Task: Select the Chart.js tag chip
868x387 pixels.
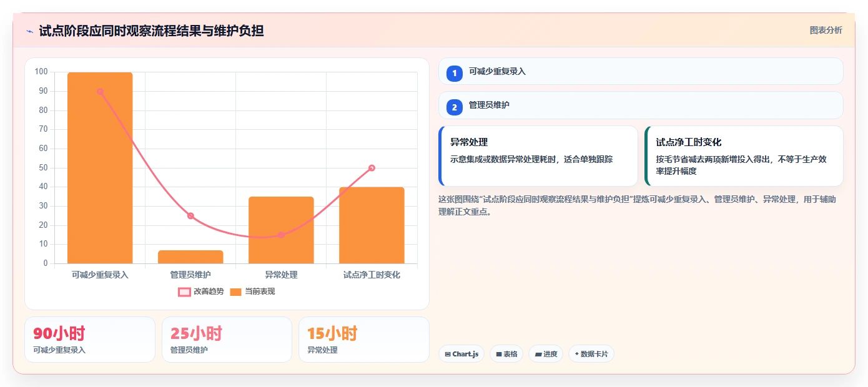Action: coord(461,354)
